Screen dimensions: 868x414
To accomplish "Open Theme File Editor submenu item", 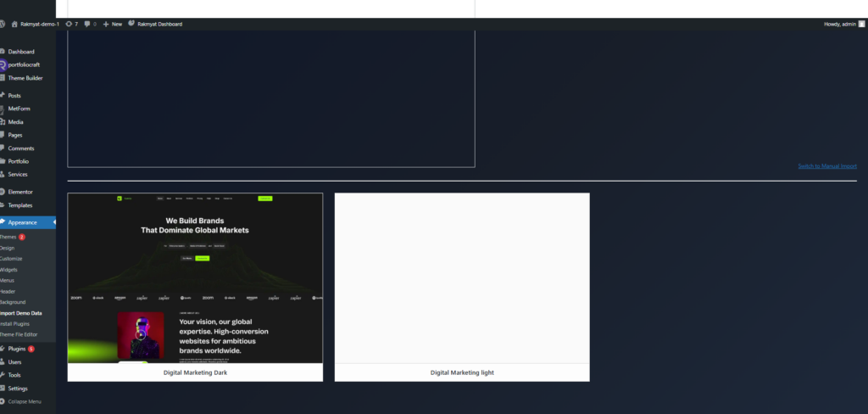I will (x=20, y=334).
